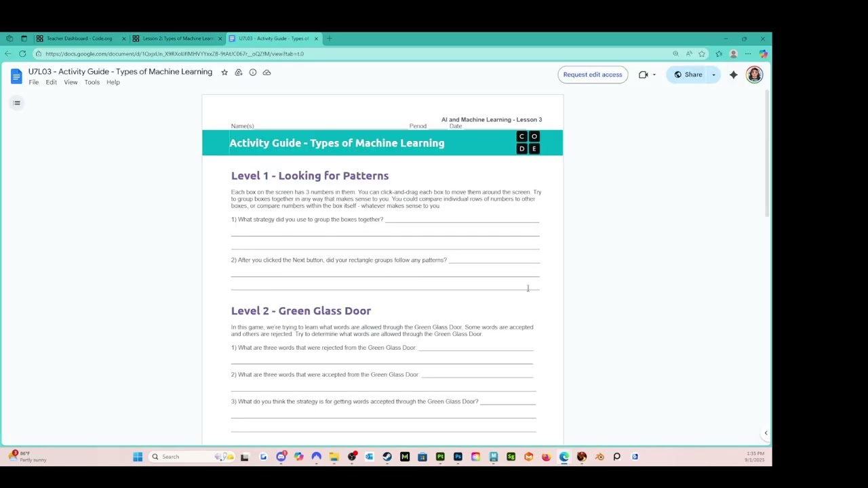The width and height of the screenshot is (868, 488).
Task: Open a new browser tab
Action: click(330, 39)
